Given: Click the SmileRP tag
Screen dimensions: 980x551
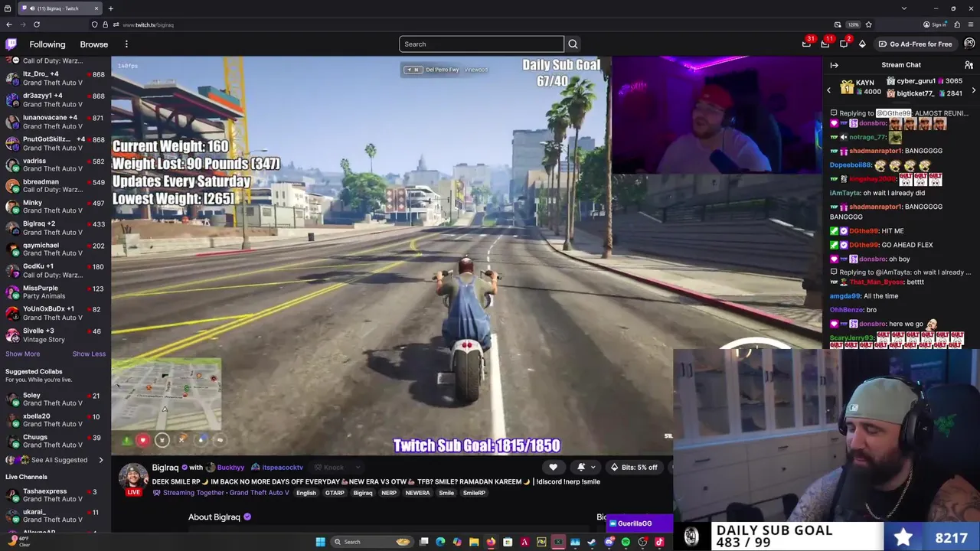Looking at the screenshot, I should tap(474, 493).
